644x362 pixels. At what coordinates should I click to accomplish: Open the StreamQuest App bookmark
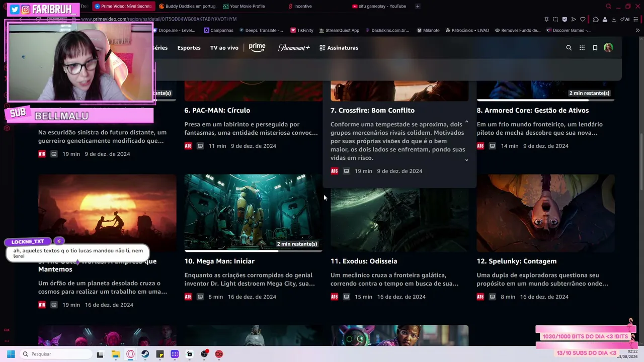339,30
